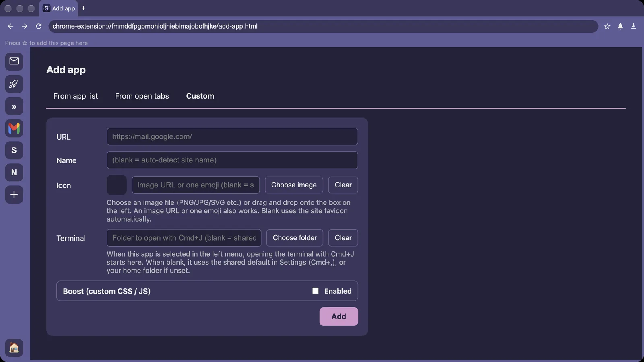Click the Choose folder button
This screenshot has height=362, width=644.
[295, 238]
